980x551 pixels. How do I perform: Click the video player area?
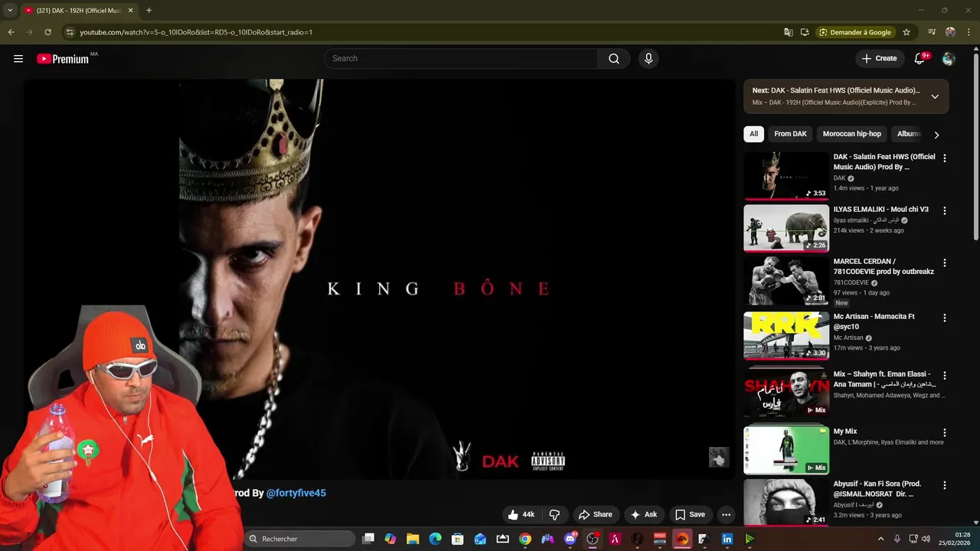pyautogui.click(x=380, y=279)
